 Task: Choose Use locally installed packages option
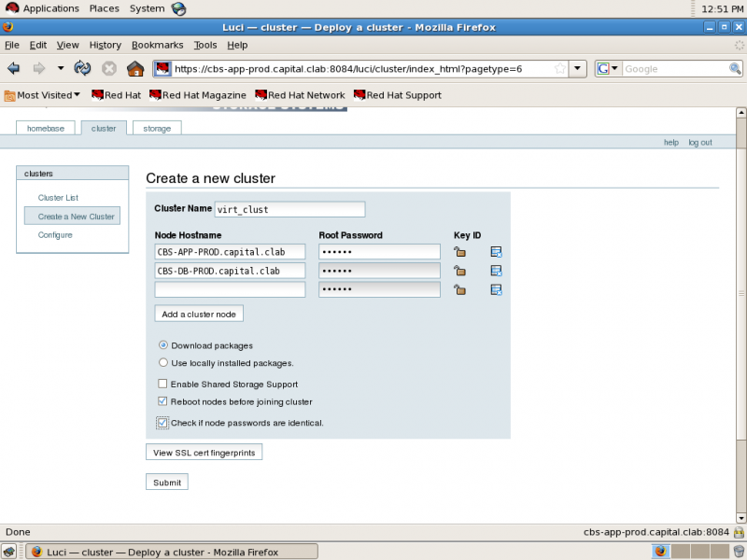163,362
